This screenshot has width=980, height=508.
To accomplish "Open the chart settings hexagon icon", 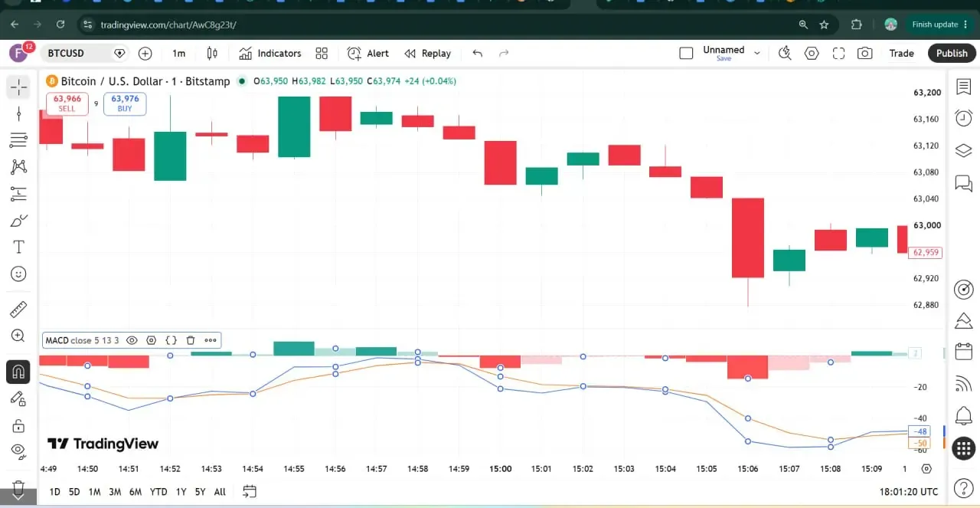I will tap(812, 53).
